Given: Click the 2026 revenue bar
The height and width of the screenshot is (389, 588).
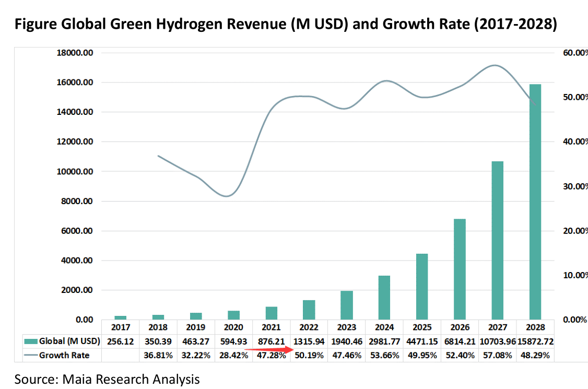Looking at the screenshot, I should [x=460, y=269].
